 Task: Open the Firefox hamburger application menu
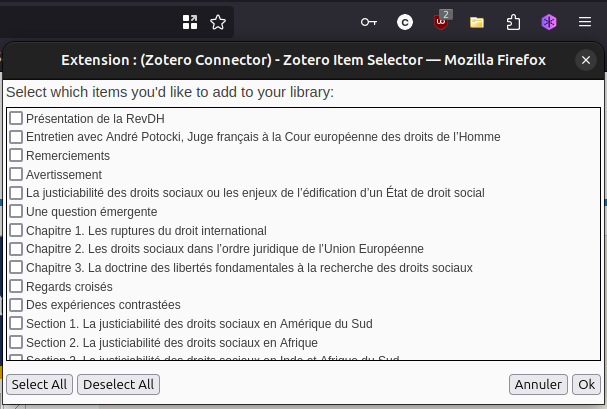tap(585, 22)
